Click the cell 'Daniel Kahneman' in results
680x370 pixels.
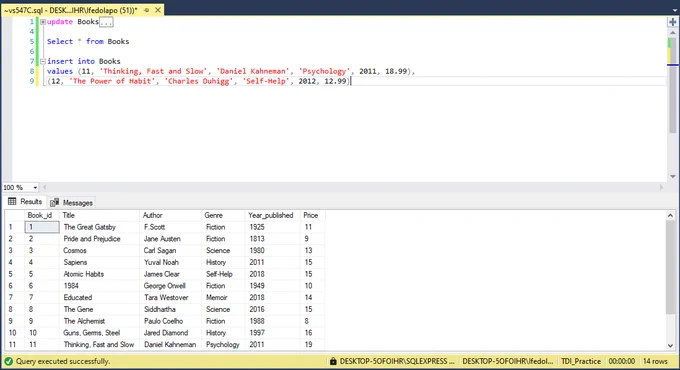tap(170, 344)
